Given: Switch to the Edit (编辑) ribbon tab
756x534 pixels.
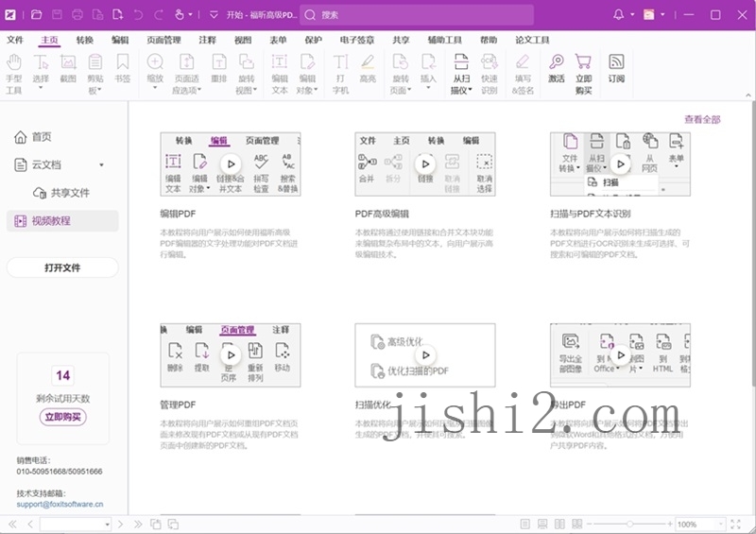Looking at the screenshot, I should [120, 40].
